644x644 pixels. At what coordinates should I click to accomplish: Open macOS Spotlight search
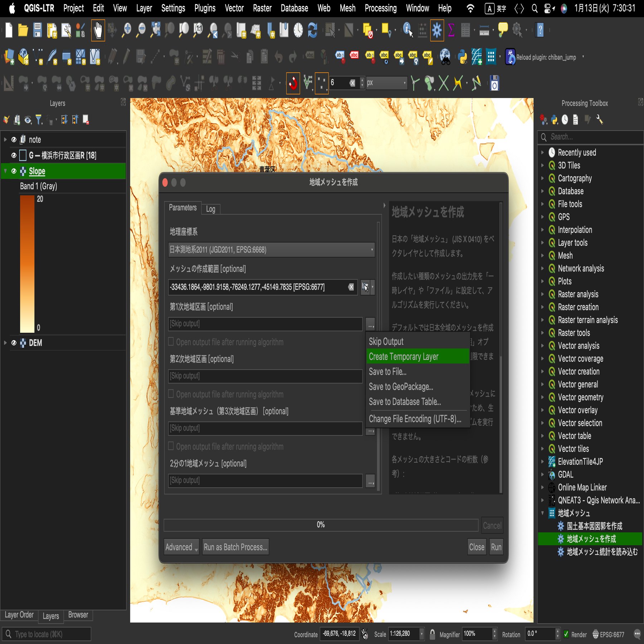[x=535, y=8]
